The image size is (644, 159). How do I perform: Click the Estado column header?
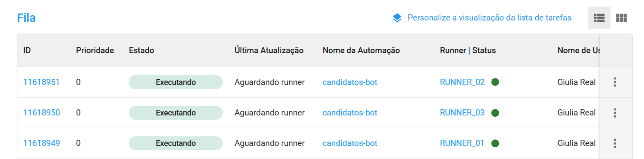click(x=141, y=51)
